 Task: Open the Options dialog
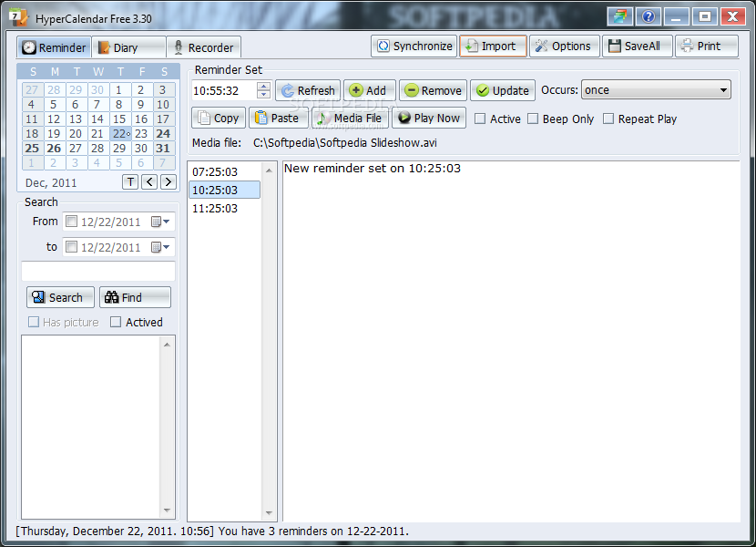click(x=564, y=46)
